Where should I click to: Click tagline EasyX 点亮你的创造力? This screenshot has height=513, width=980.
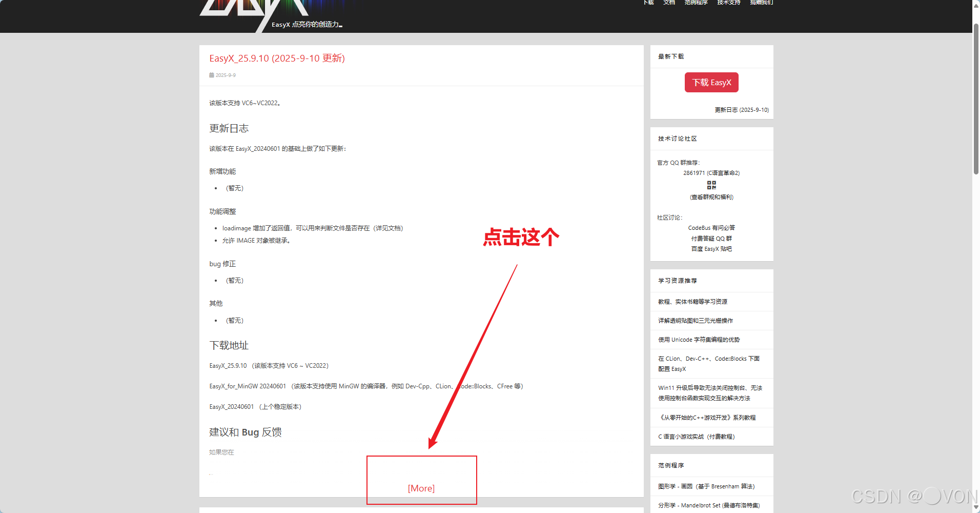tap(307, 24)
